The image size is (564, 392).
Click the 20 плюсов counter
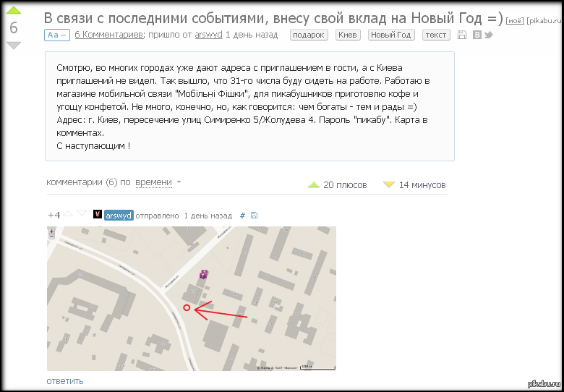[338, 185]
